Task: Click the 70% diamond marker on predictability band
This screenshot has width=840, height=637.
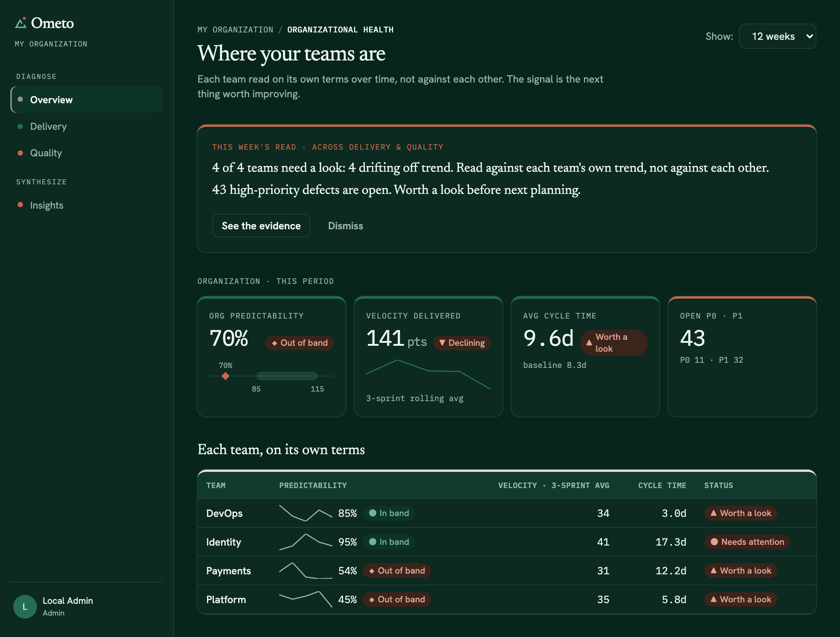Action: pos(225,376)
